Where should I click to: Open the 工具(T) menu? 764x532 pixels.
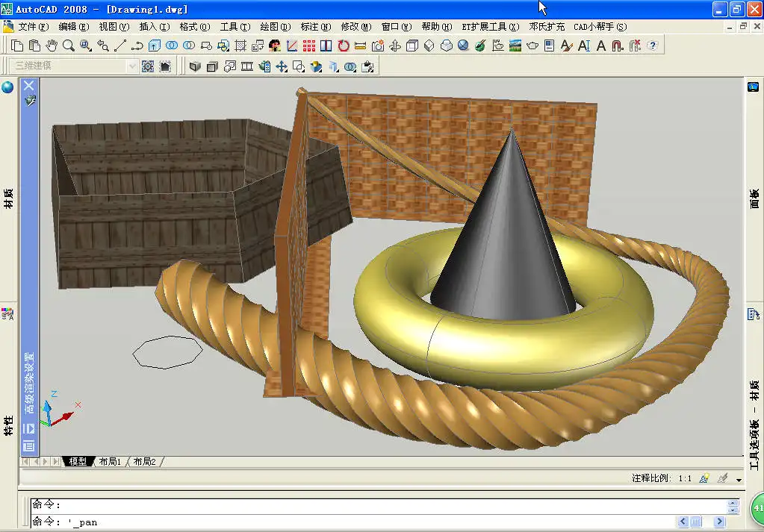(235, 27)
